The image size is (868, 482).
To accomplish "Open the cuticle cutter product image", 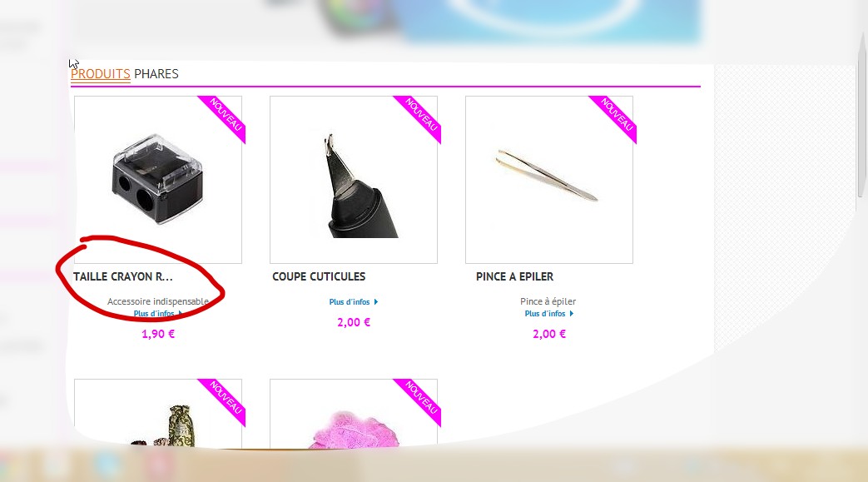I will click(x=353, y=180).
